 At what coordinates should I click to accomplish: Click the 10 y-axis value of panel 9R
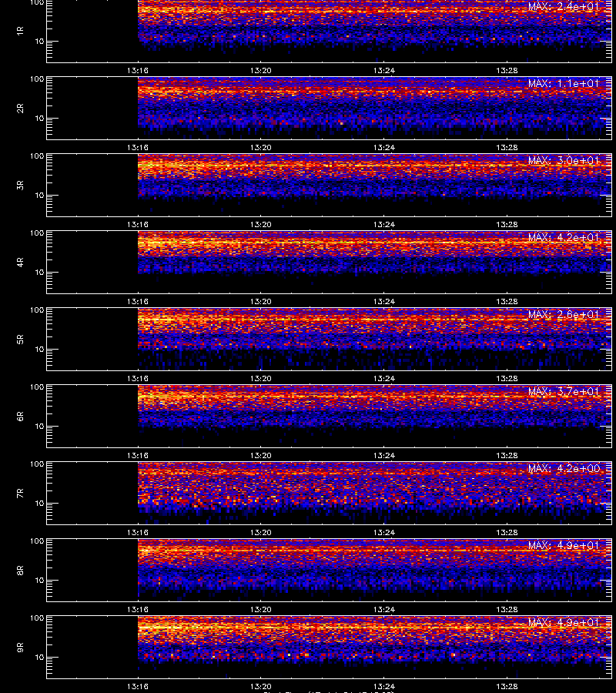pos(39,658)
